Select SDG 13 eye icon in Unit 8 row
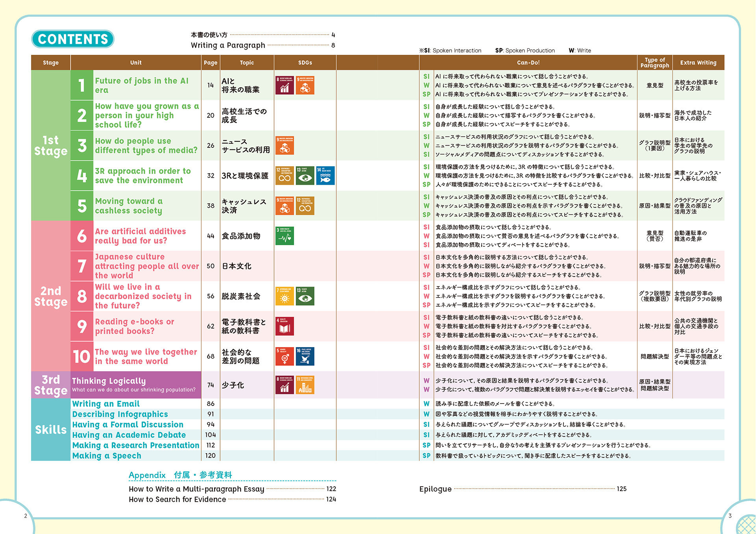This screenshot has height=534, width=756. 305,296
